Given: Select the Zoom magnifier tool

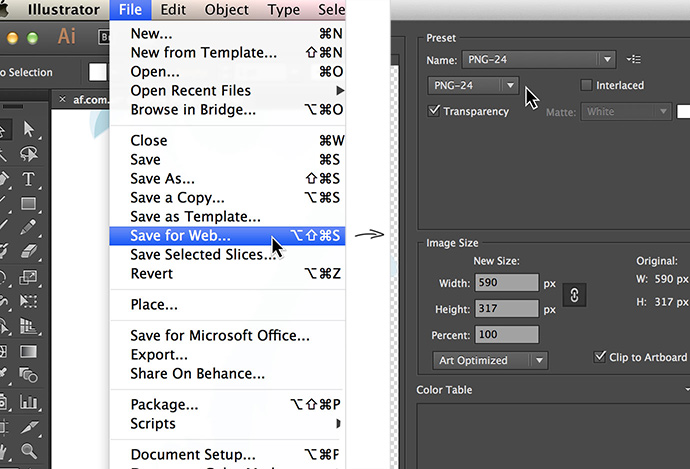Looking at the screenshot, I should 29,451.
